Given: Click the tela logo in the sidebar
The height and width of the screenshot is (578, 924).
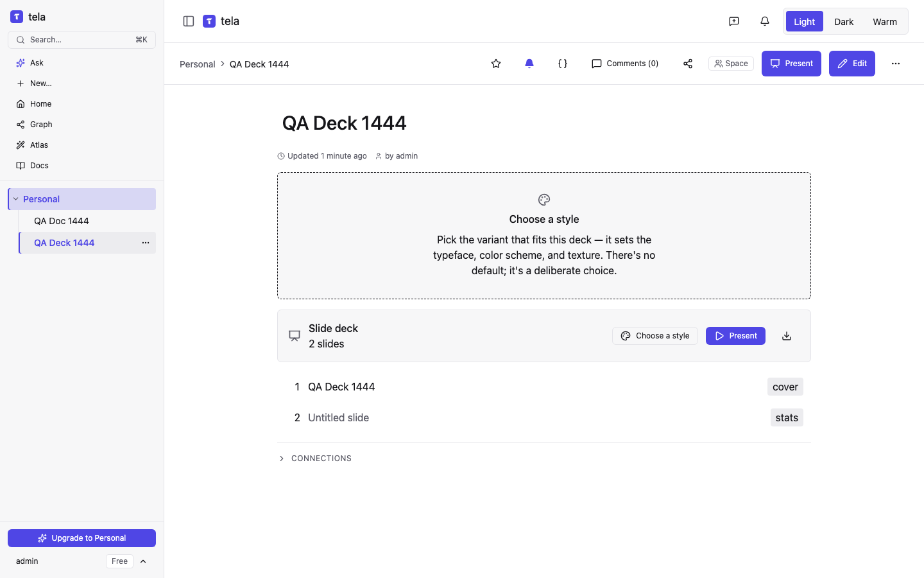Looking at the screenshot, I should (28, 17).
